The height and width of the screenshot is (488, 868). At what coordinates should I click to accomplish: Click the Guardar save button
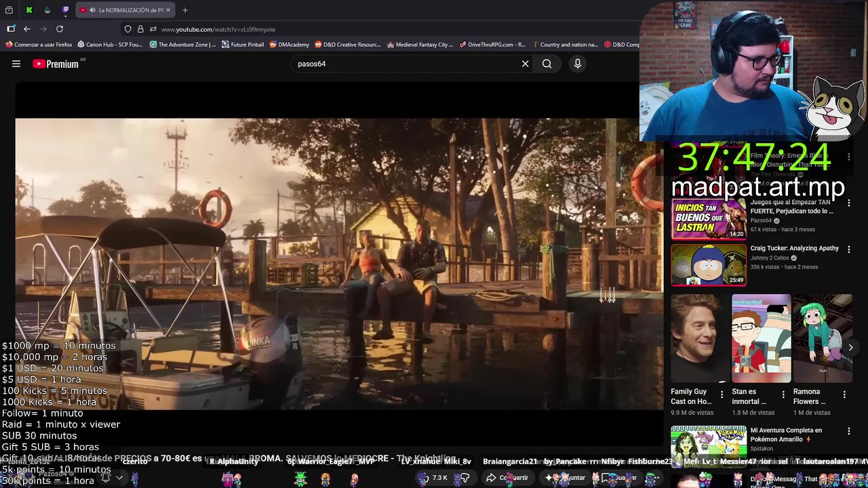pos(620,478)
